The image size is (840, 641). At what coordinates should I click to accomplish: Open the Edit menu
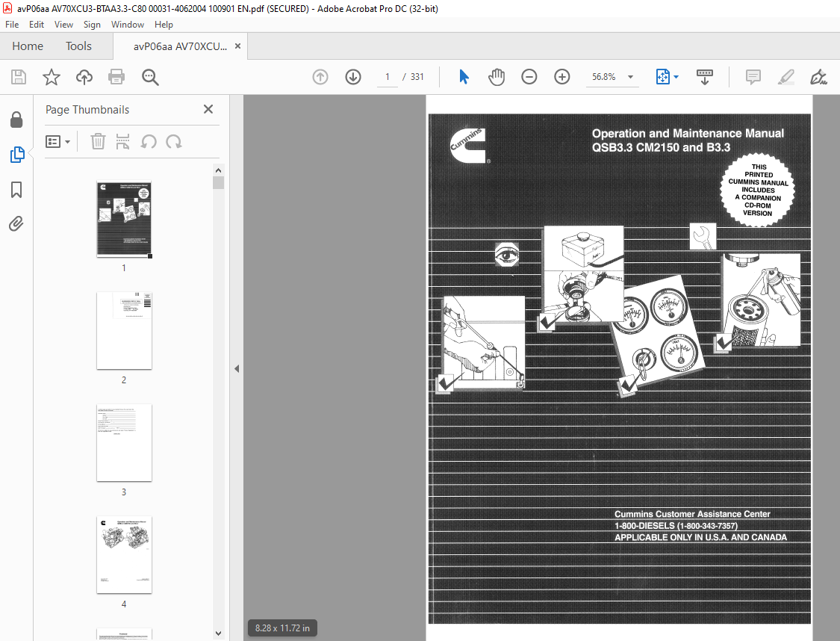coord(37,25)
